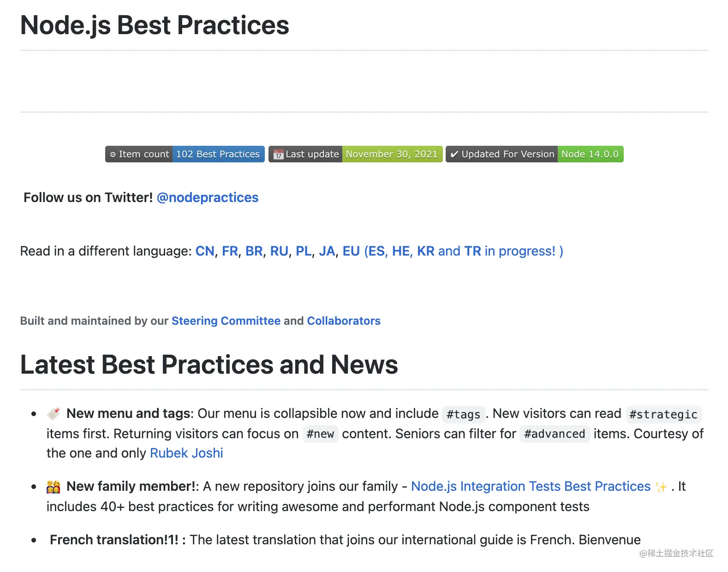Click the sparkles emoji after Integration Tests
Image resolution: width=728 pixels, height=572 pixels.
tap(661, 487)
